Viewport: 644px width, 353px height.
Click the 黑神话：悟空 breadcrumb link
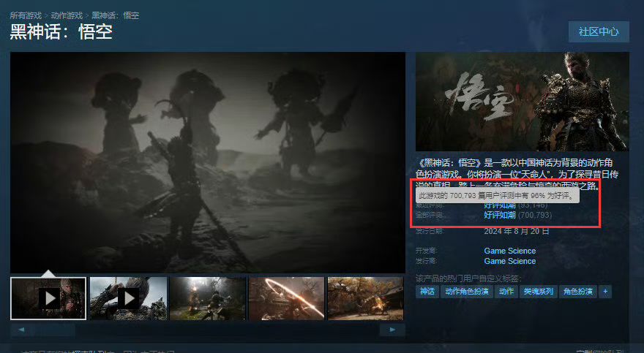point(116,15)
